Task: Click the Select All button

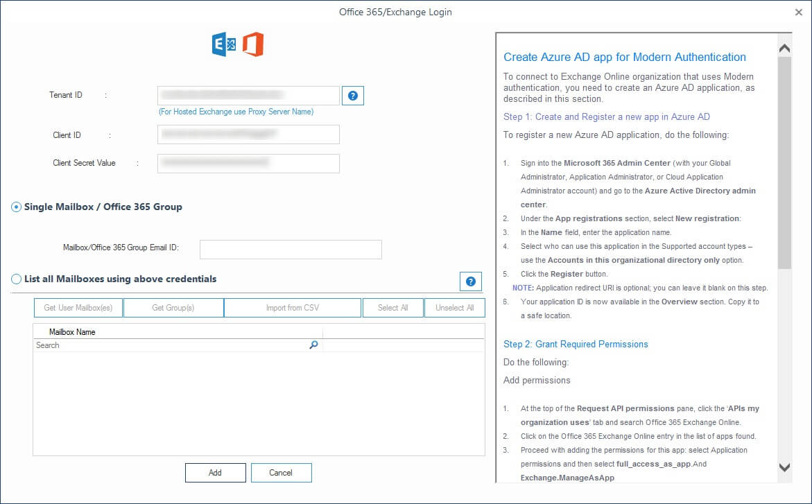Action: 393,308
